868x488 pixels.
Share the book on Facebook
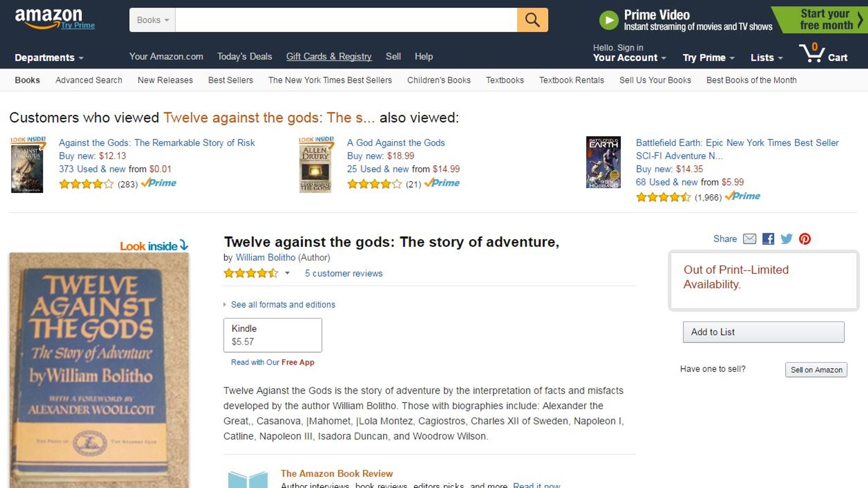(x=768, y=239)
